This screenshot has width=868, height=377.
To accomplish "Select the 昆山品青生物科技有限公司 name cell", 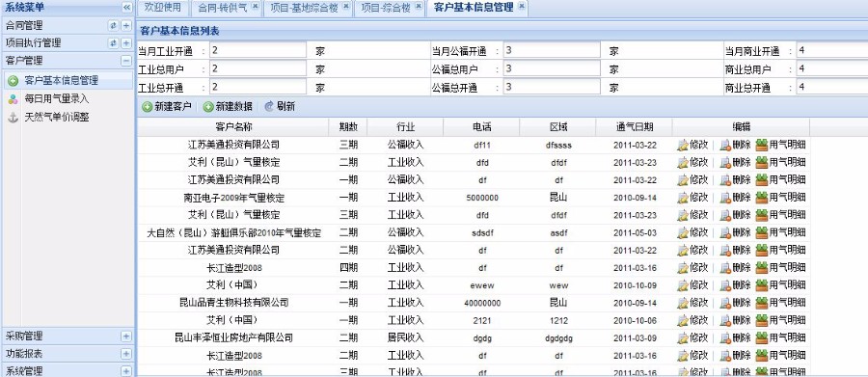I will 233,303.
